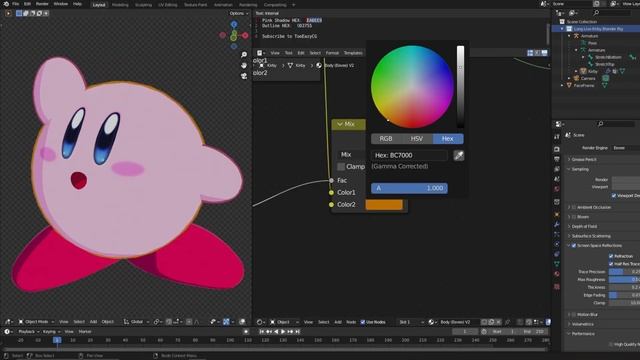Open the Playback menu in timeline
This screenshot has height=360, width=640.
tap(28, 332)
